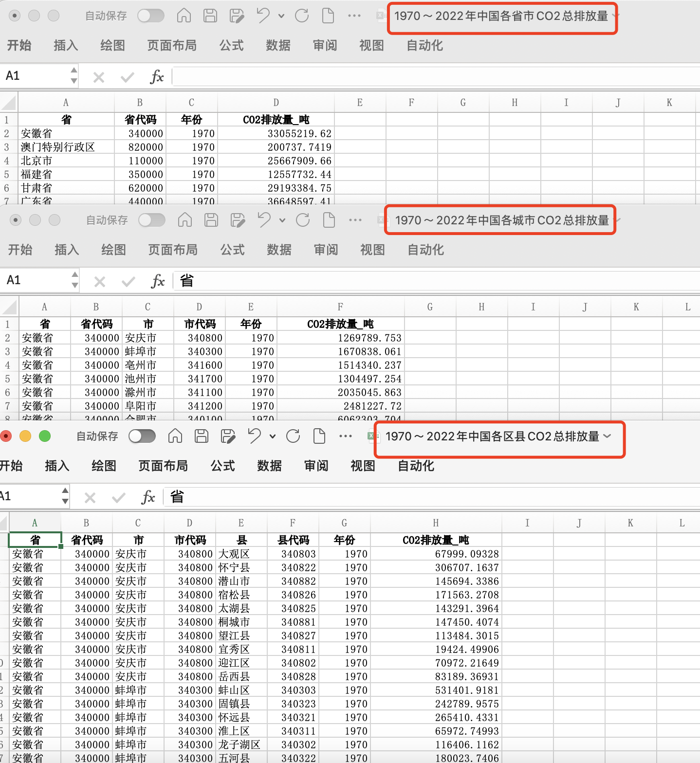Click name box A1 in 各省市 window

(34, 76)
